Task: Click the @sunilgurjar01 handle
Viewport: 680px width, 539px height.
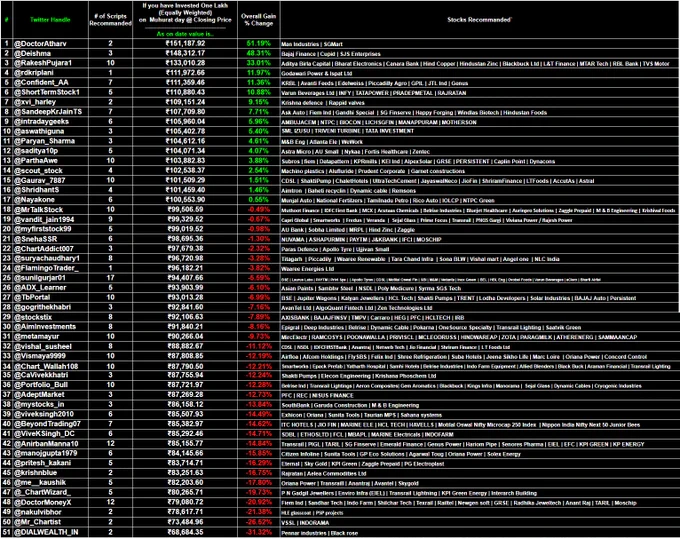Action: 40,278
